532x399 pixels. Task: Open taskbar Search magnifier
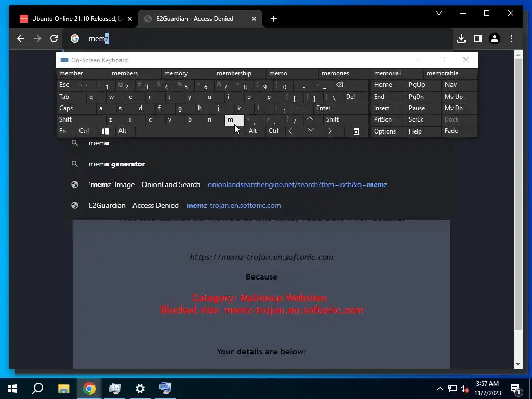pyautogui.click(x=37, y=389)
